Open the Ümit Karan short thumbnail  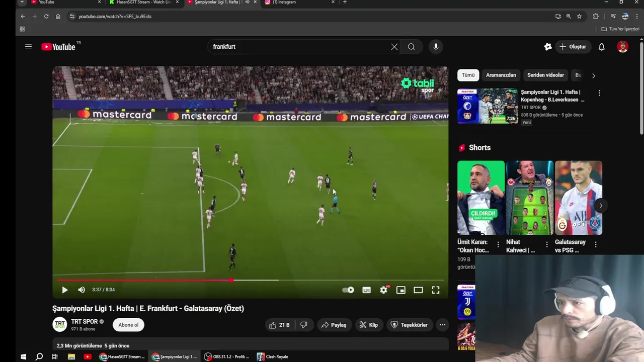pyautogui.click(x=481, y=198)
